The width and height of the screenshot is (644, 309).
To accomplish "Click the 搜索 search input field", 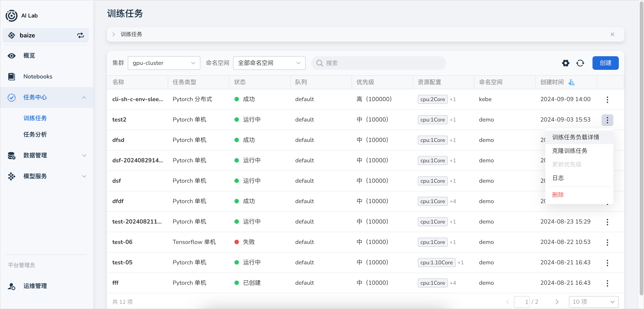I will [x=379, y=63].
